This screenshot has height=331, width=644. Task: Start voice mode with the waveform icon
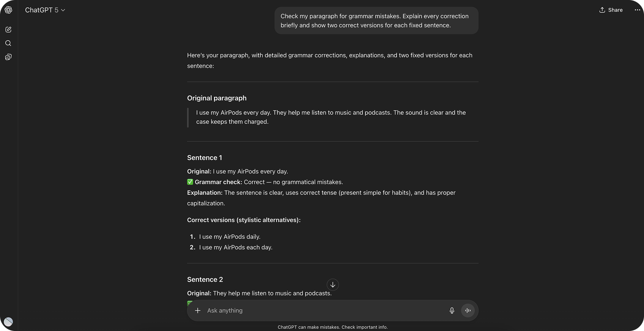click(468, 311)
